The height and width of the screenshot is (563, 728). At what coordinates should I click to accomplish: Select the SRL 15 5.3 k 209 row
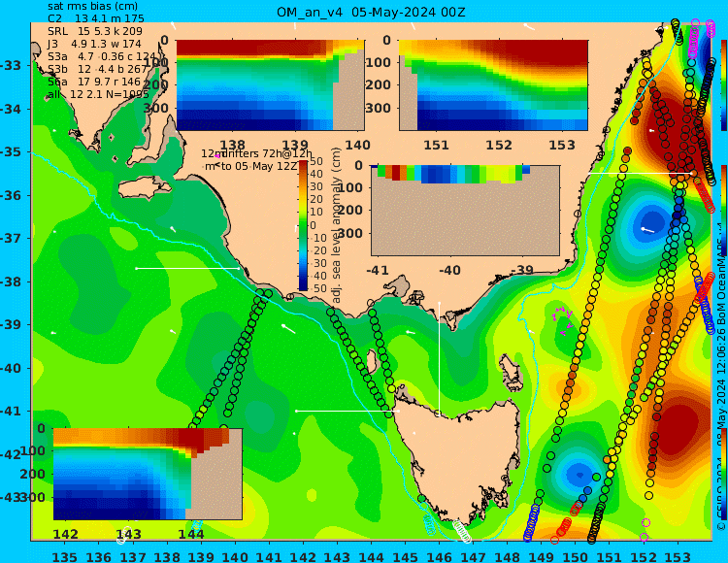[95, 31]
